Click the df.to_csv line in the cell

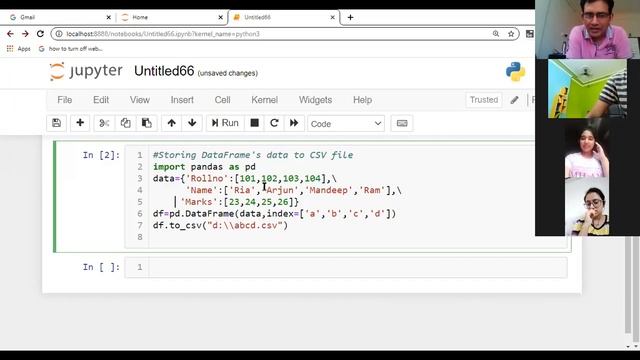click(x=220, y=225)
